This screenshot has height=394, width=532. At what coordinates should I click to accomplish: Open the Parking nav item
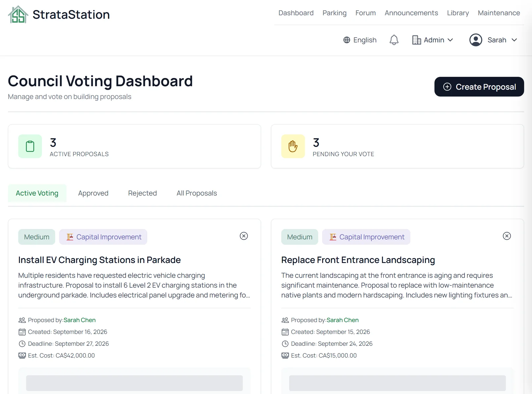pos(334,13)
